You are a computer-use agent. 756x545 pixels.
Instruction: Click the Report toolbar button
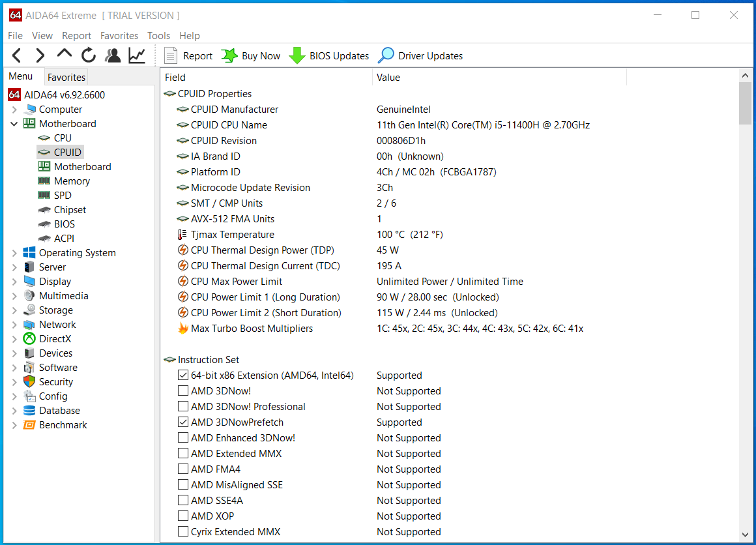pos(188,56)
